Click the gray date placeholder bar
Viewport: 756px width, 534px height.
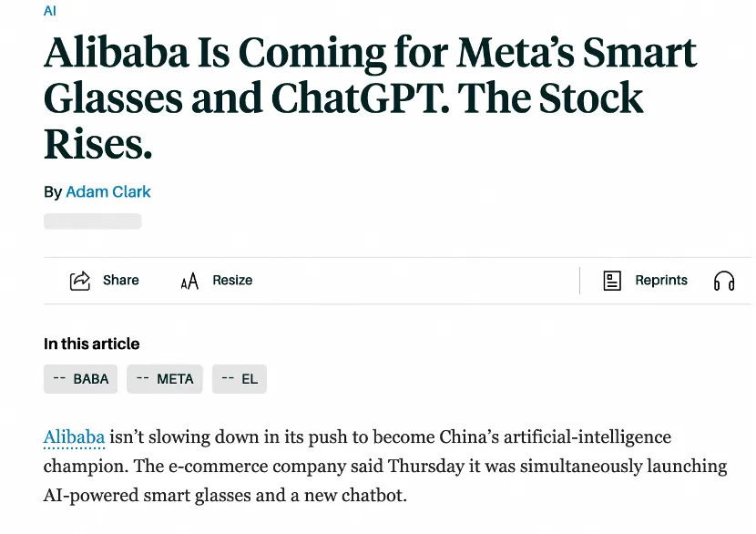point(93,221)
